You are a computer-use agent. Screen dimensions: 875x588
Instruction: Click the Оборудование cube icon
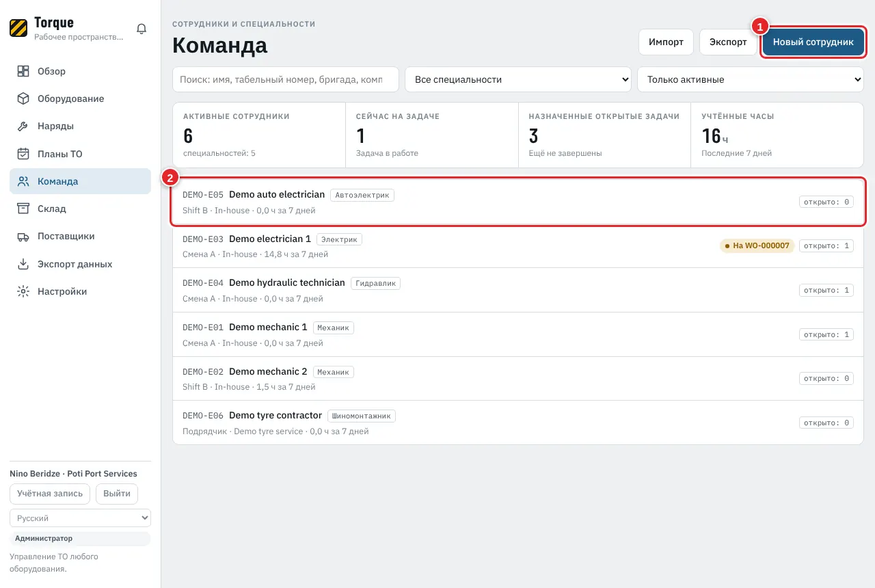click(23, 98)
